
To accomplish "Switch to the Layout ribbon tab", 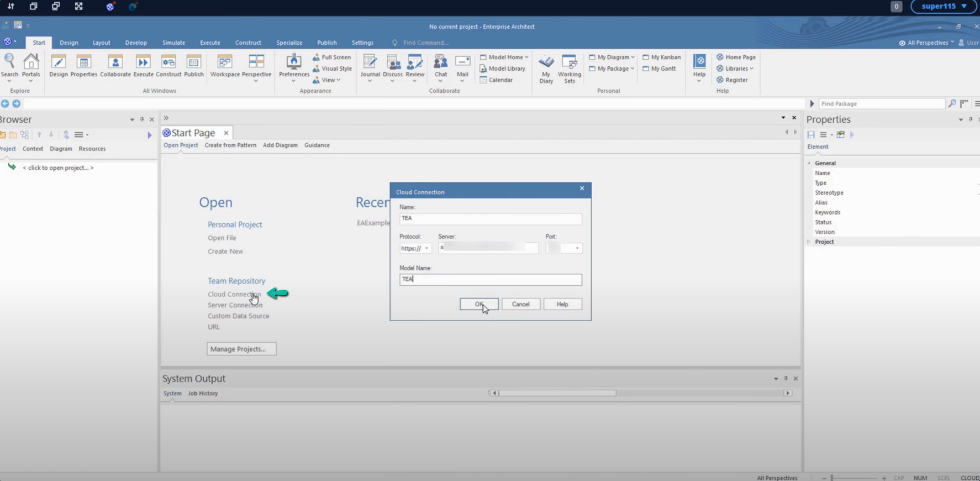I will click(x=101, y=43).
